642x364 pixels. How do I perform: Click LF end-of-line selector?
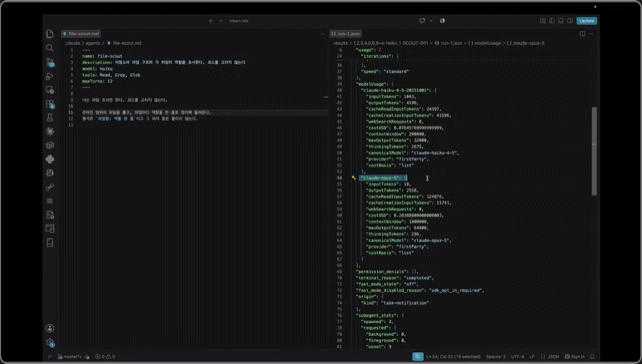click(x=532, y=357)
